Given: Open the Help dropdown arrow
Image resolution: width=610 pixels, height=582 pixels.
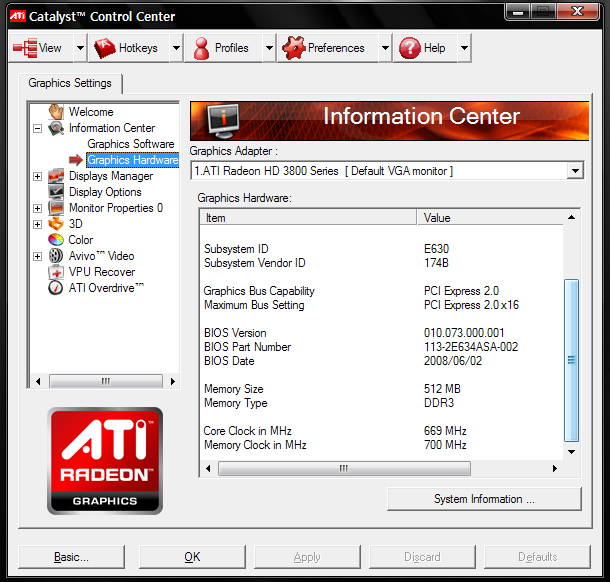Looking at the screenshot, I should (464, 48).
